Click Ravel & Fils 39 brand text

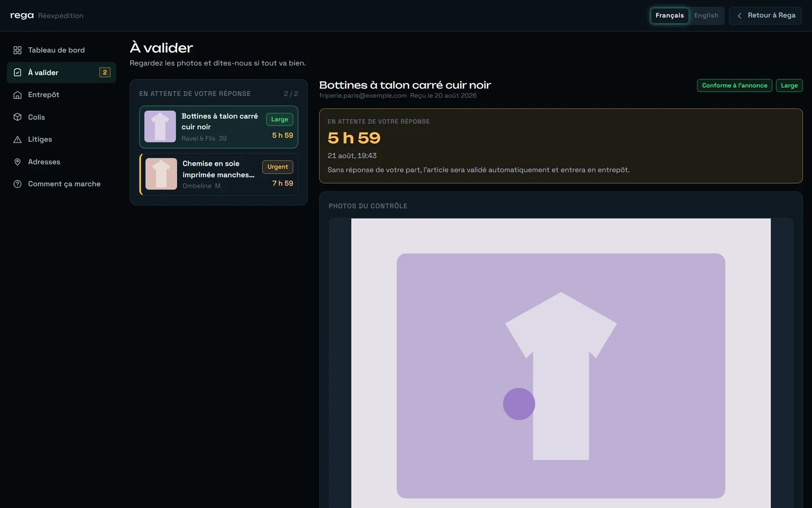point(204,139)
